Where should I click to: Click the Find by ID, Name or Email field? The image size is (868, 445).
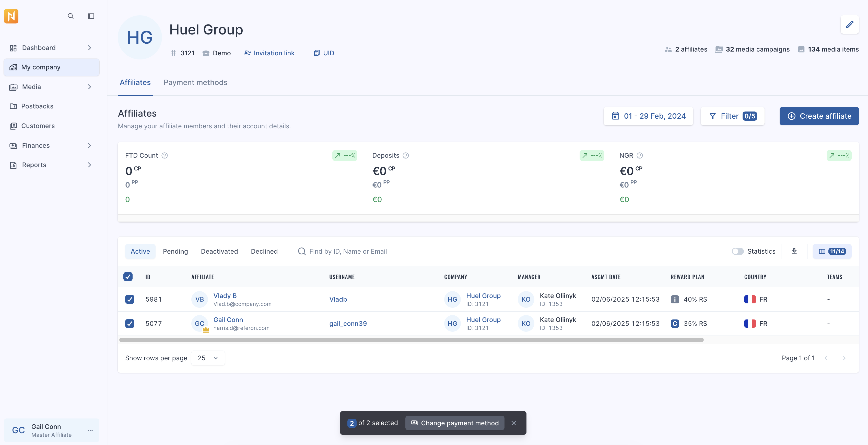(348, 251)
